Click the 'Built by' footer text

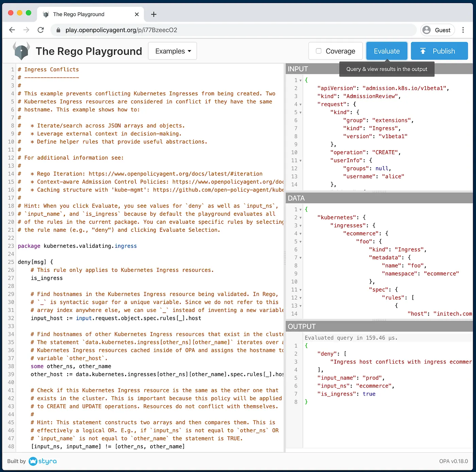click(16, 461)
